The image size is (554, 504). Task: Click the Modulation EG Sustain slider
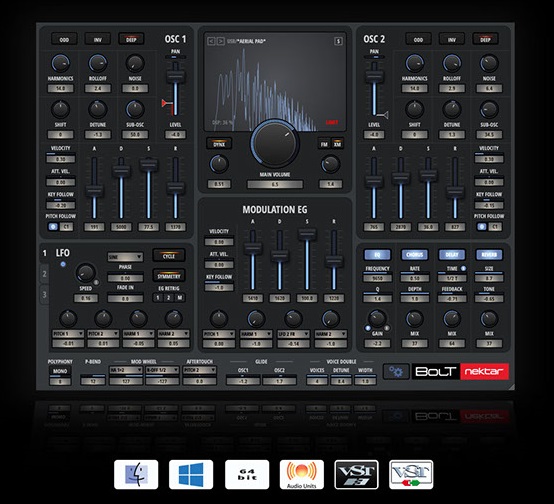coord(307,260)
